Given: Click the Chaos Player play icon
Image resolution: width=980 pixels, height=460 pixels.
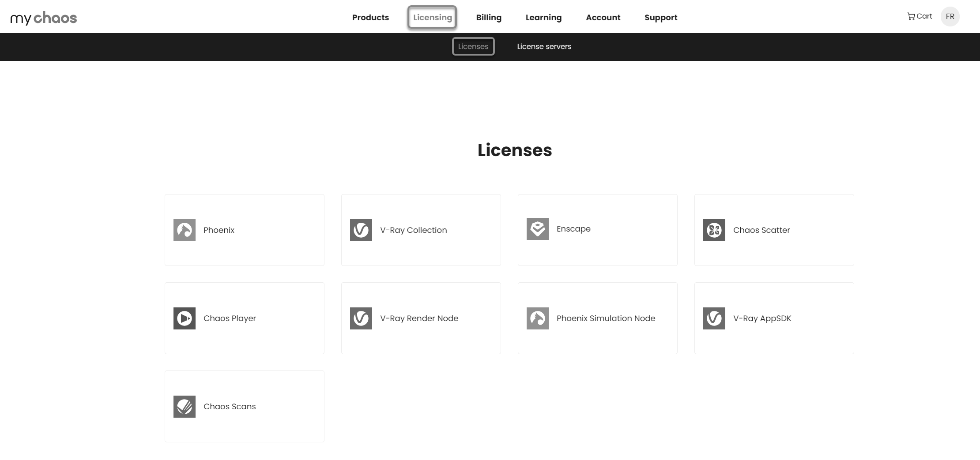Looking at the screenshot, I should click(185, 318).
